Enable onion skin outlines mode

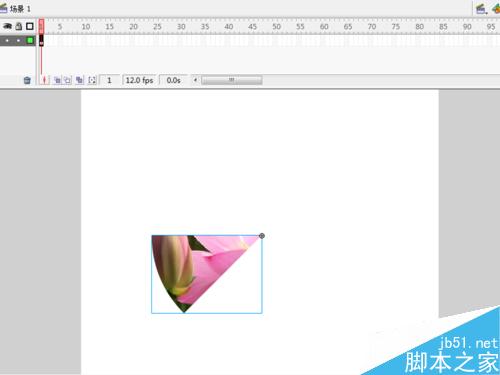coord(68,80)
